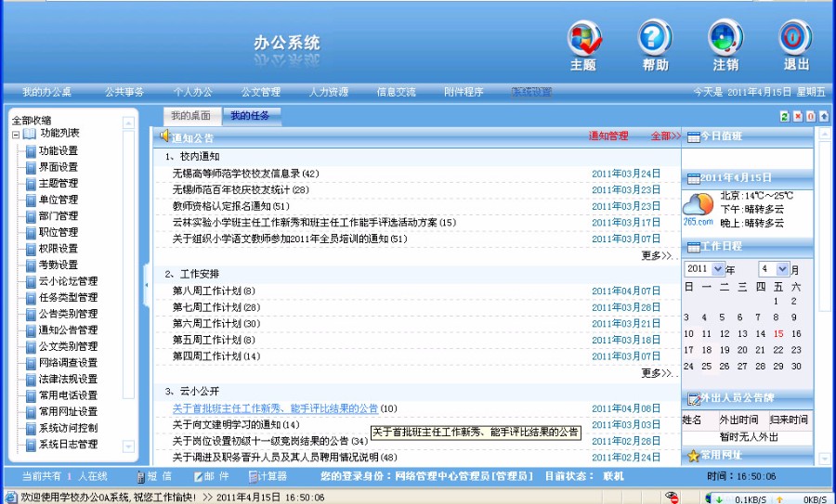Click the calendar icon beside 今日值班
Screen dimensions: 836x504
pos(694,137)
